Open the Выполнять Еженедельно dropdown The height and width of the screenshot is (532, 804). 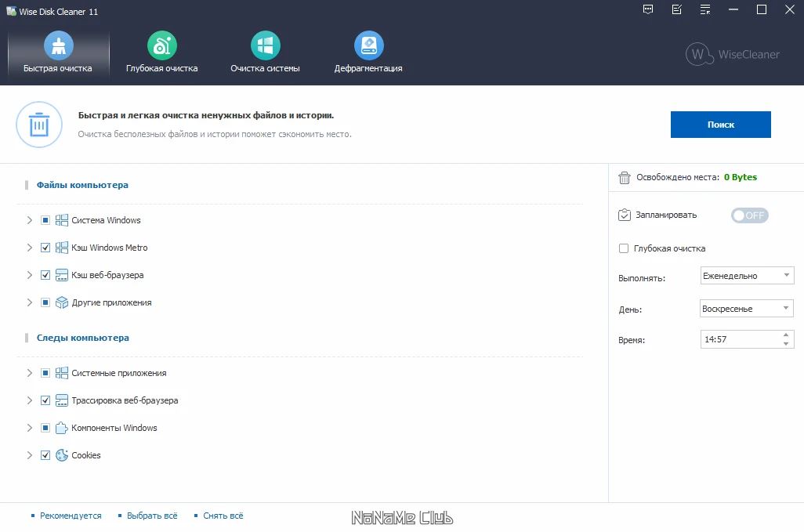(x=747, y=276)
